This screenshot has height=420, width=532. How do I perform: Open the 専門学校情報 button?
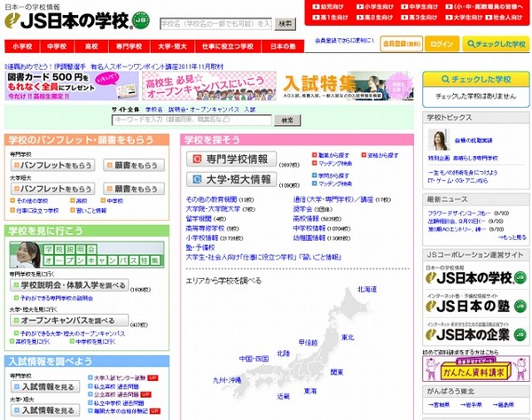pyautogui.click(x=231, y=159)
